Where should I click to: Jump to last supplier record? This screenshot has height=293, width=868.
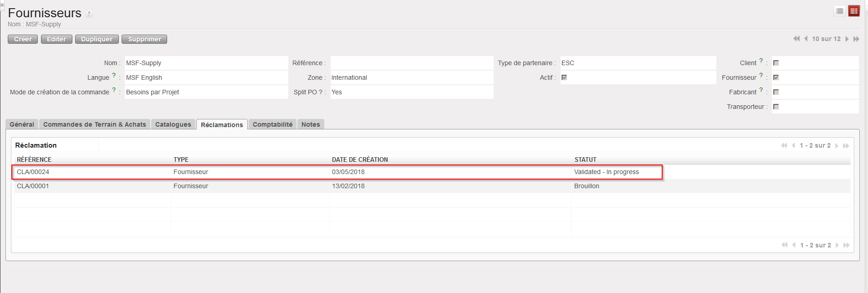(856, 39)
